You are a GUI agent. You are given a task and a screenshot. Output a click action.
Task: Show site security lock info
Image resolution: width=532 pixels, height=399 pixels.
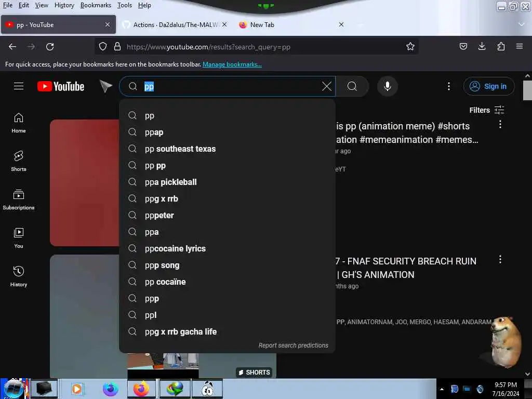(117, 47)
